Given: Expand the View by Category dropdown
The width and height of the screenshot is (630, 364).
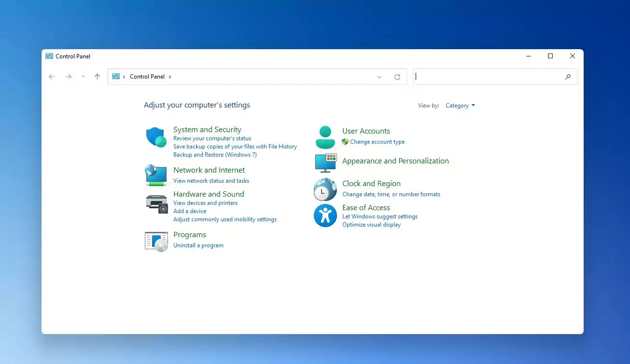Looking at the screenshot, I should click(x=460, y=106).
